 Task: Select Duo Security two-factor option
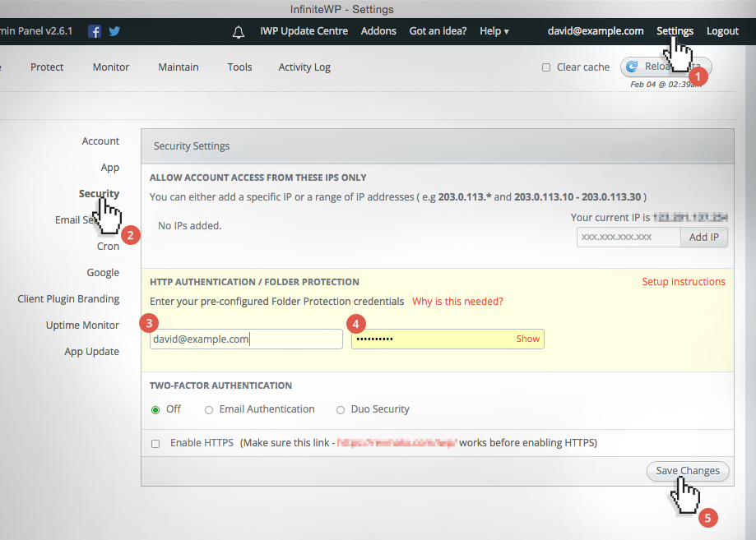pyautogui.click(x=340, y=409)
